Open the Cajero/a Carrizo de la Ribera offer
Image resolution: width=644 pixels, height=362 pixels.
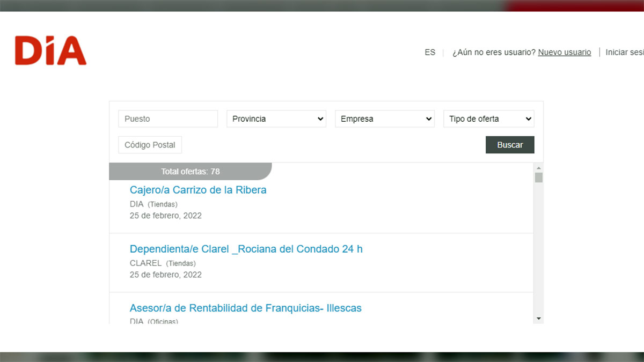[x=198, y=190]
